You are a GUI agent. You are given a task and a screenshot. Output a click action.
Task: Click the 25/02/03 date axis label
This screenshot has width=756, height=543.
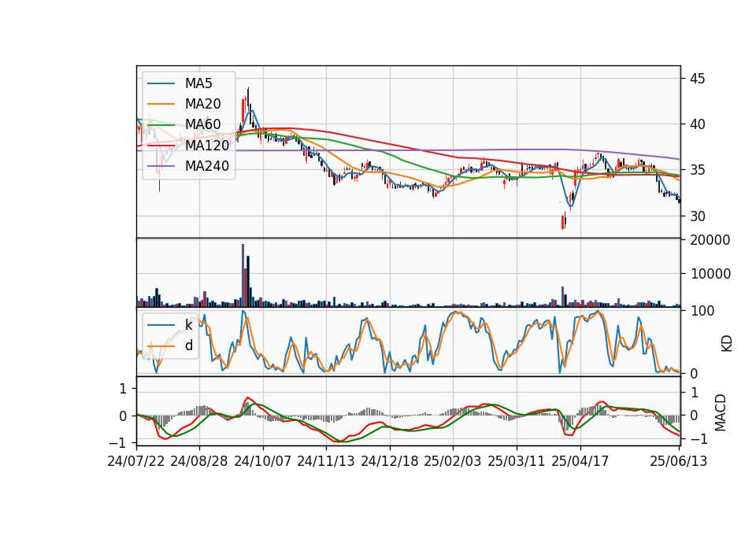(x=453, y=461)
